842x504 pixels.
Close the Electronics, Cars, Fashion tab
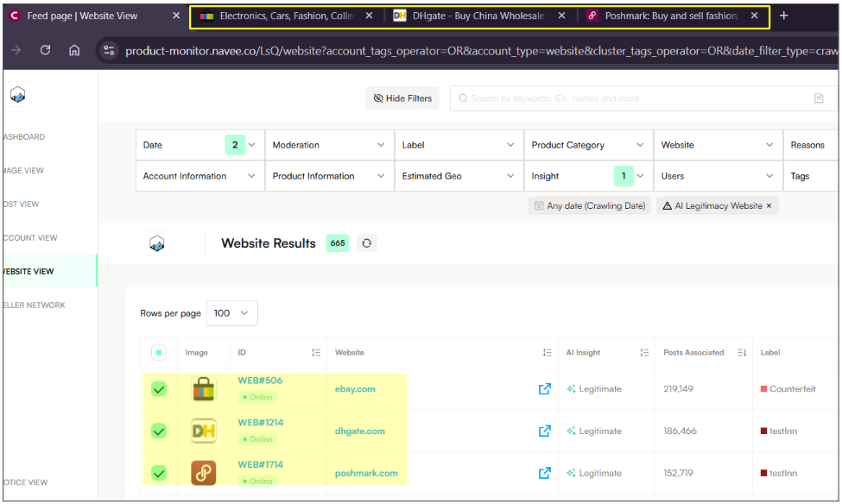coord(369,16)
